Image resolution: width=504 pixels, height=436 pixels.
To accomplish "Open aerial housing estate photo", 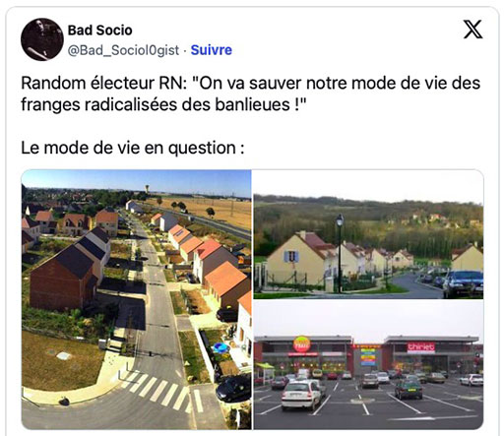I will click(137, 299).
